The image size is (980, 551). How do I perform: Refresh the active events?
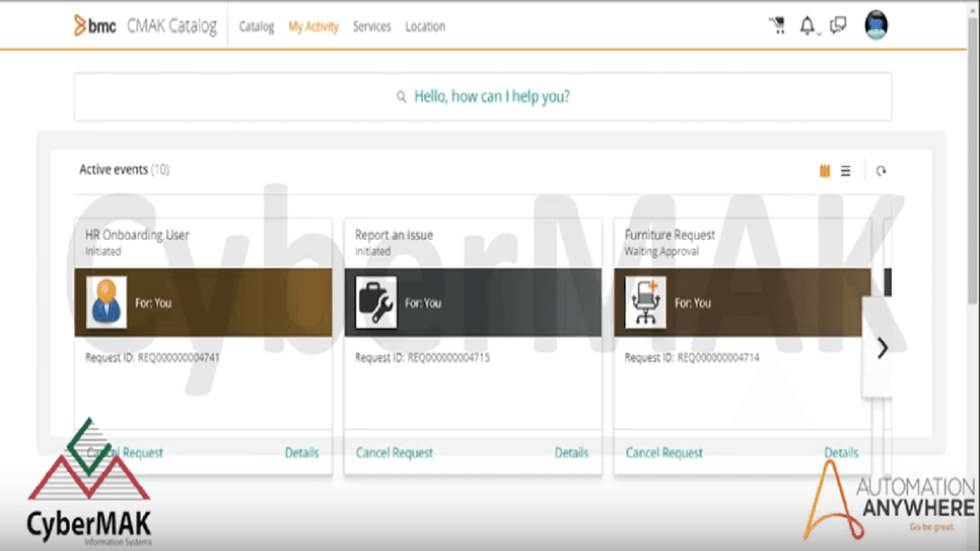point(881,171)
